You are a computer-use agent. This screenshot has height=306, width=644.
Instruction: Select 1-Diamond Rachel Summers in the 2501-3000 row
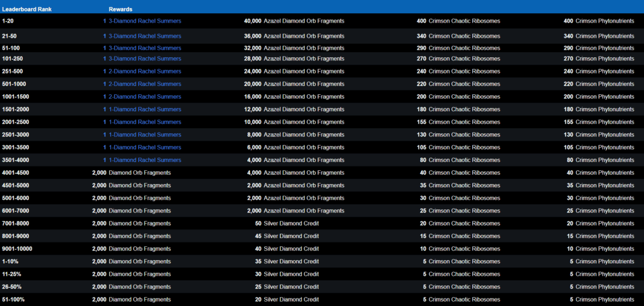[x=145, y=135]
